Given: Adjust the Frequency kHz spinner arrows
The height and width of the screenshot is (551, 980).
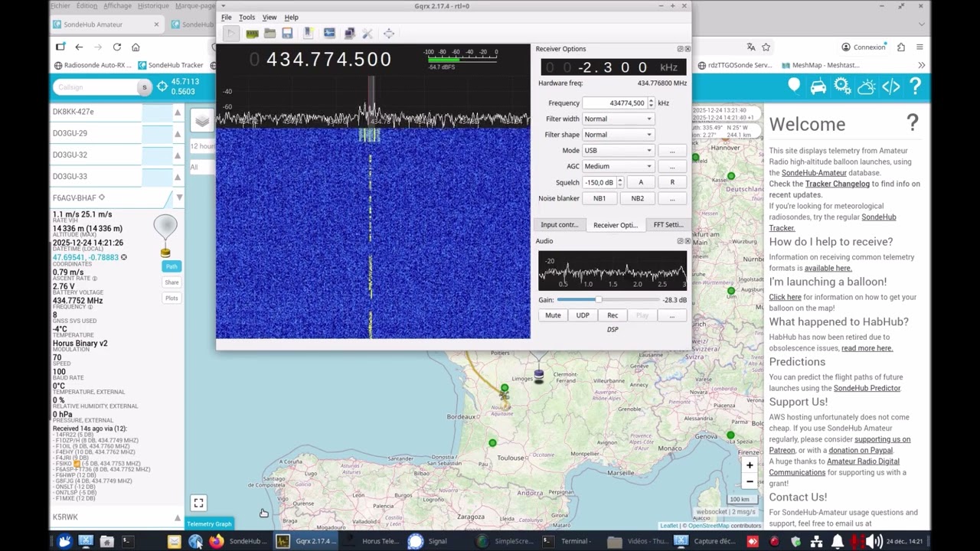Looking at the screenshot, I should click(651, 103).
